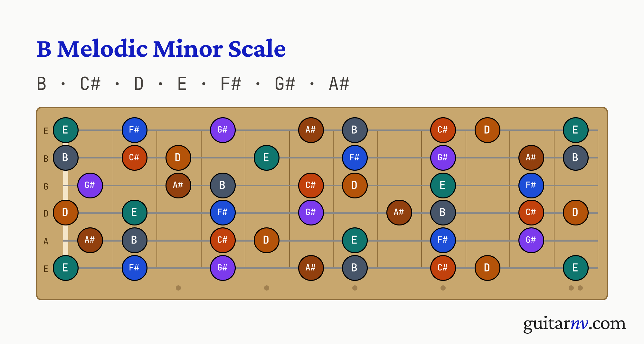Click E at fret 2 on the D string
This screenshot has height=344, width=644.
[x=135, y=213]
